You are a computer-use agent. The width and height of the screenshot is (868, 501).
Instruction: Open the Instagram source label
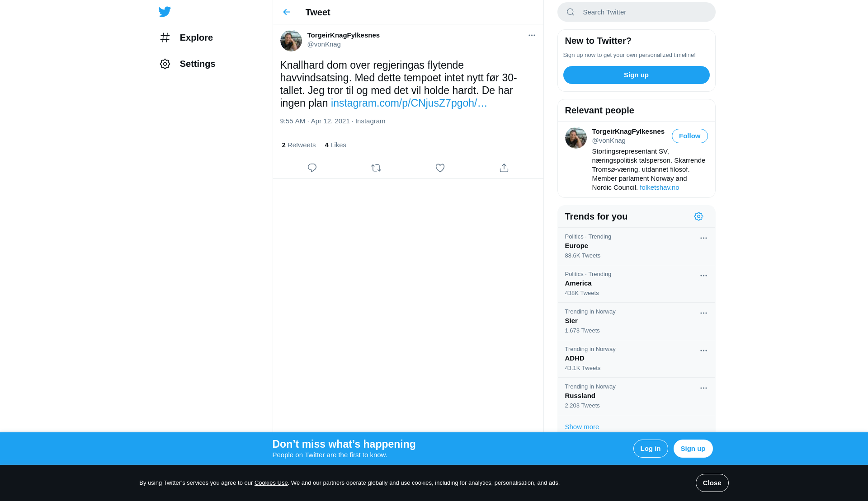pos(370,121)
